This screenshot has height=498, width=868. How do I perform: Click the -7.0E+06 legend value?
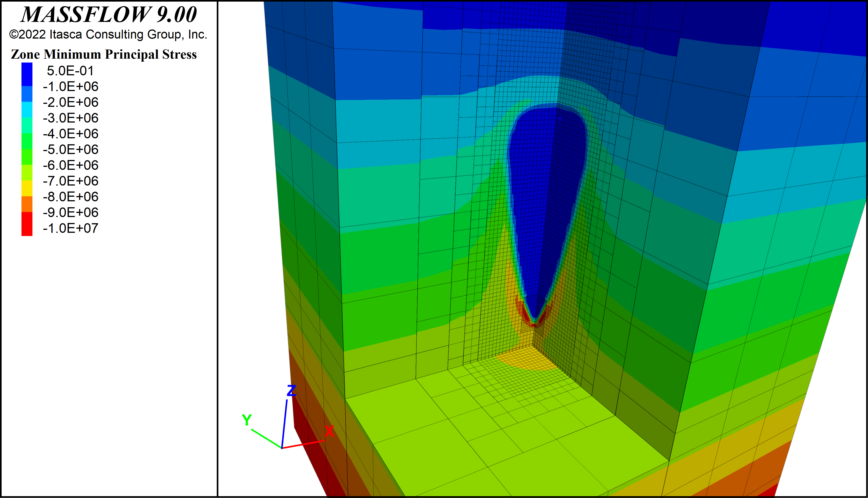pyautogui.click(x=71, y=181)
